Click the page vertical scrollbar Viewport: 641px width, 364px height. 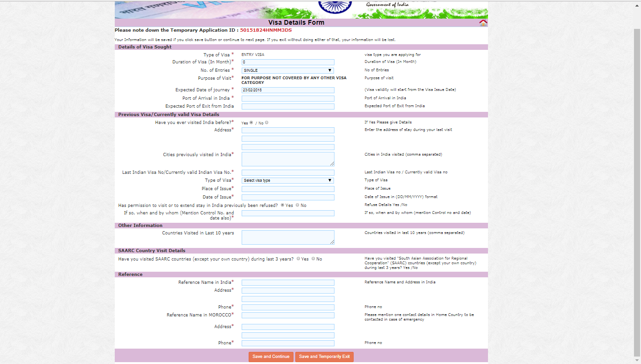tap(637, 186)
